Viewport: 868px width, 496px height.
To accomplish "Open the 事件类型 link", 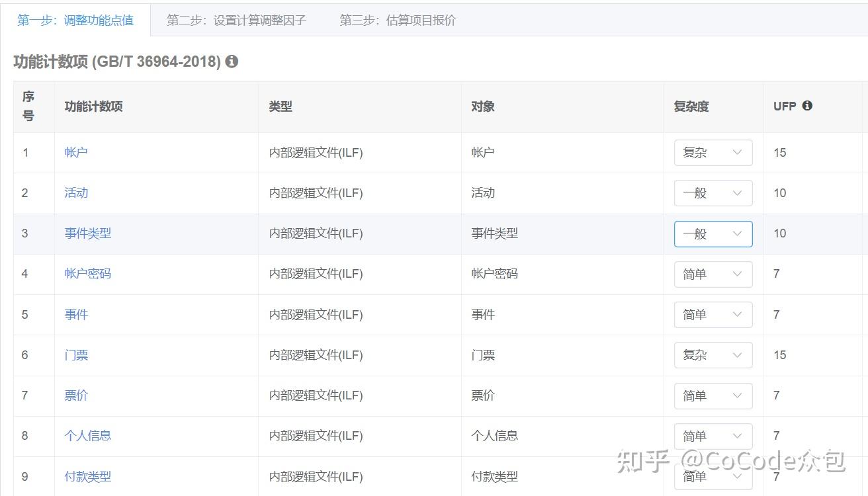I will [x=87, y=233].
